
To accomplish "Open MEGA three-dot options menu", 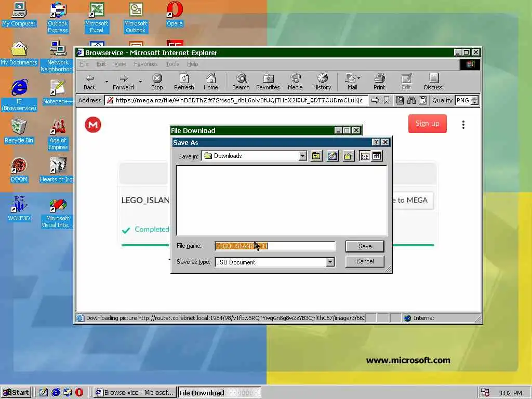I will pyautogui.click(x=463, y=125).
